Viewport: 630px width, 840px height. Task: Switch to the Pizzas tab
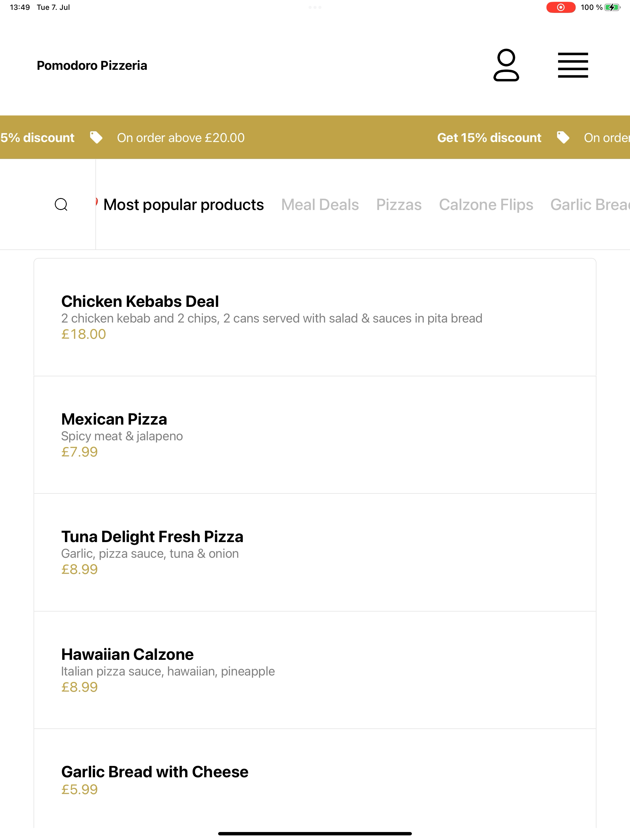tap(399, 205)
